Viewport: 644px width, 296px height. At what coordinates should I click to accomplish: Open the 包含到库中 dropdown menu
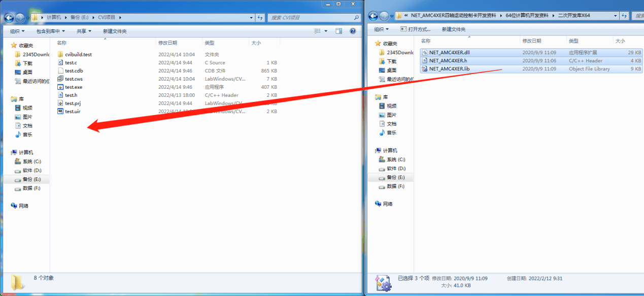pyautogui.click(x=51, y=31)
